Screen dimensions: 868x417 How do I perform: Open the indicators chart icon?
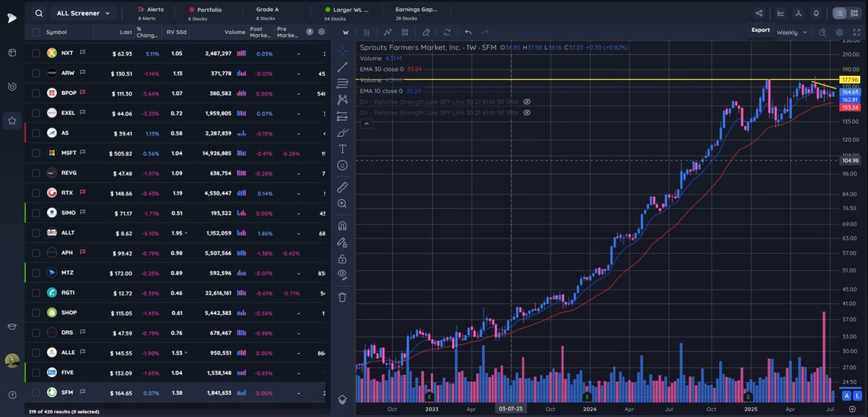click(388, 32)
